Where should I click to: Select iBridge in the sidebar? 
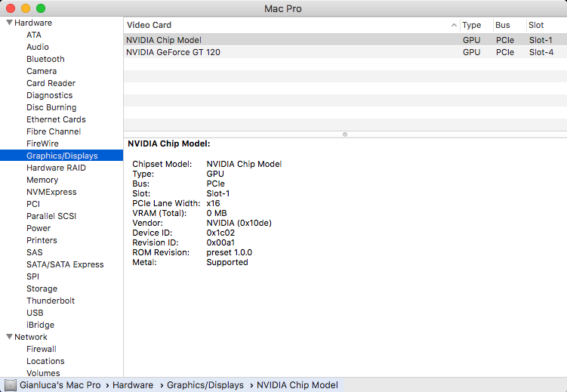tap(40, 325)
